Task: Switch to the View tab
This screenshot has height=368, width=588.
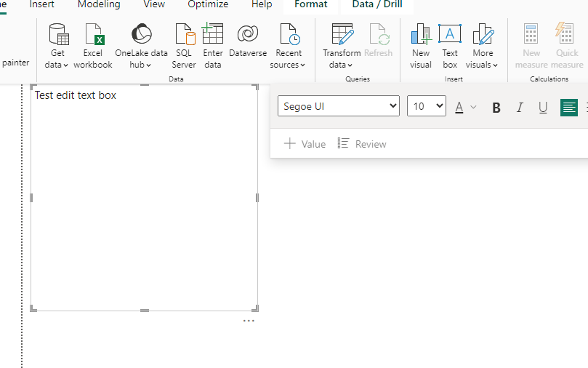Action: (x=154, y=4)
